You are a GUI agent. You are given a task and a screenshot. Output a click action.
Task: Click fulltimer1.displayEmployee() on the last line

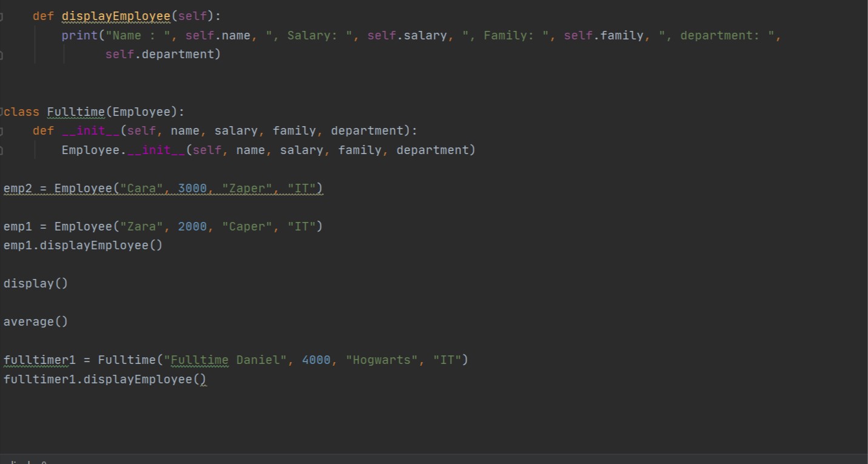click(104, 379)
